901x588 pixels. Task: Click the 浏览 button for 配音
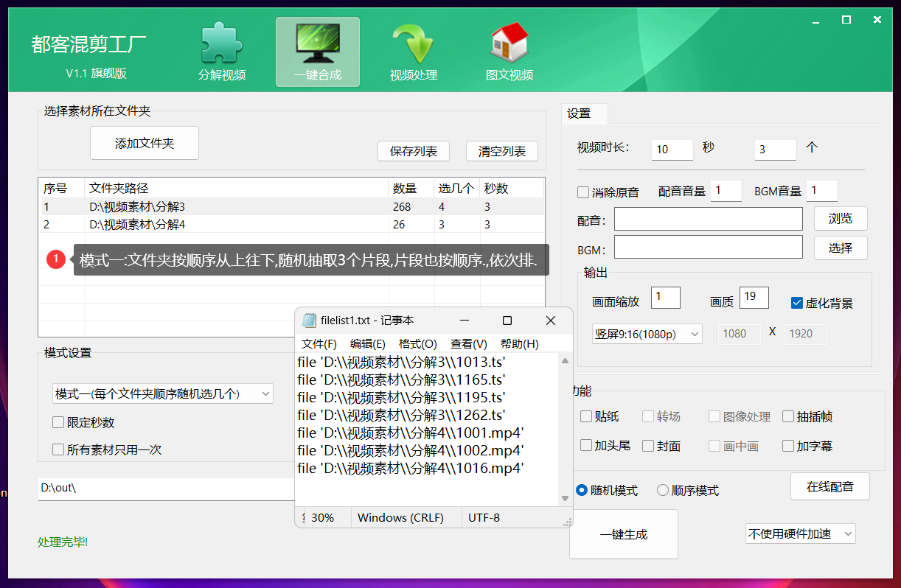click(x=841, y=218)
